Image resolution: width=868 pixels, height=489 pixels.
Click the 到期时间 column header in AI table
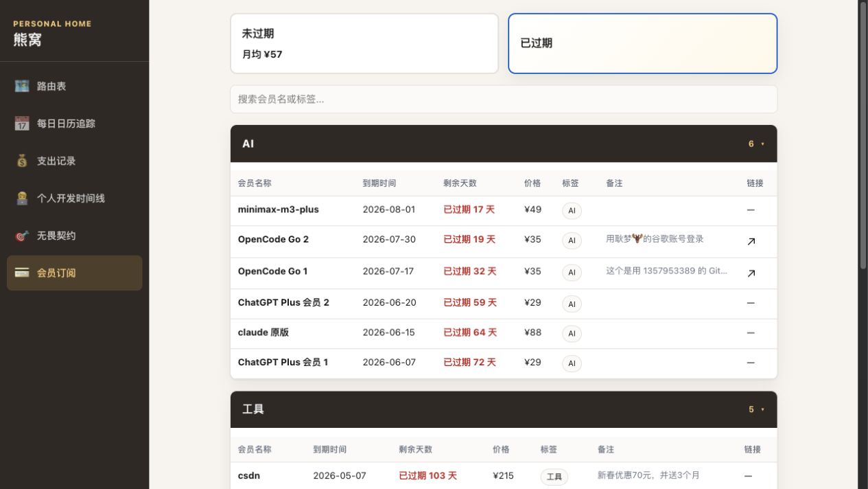(379, 183)
